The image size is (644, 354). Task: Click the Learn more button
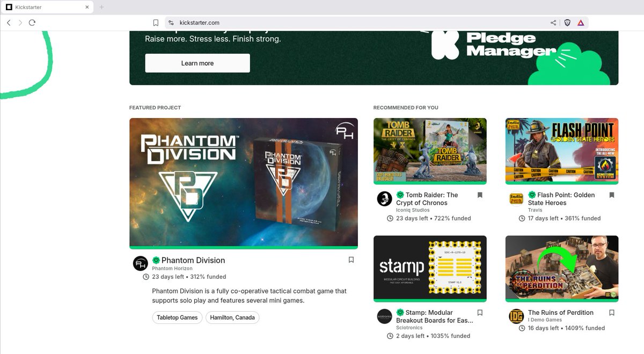click(x=197, y=63)
